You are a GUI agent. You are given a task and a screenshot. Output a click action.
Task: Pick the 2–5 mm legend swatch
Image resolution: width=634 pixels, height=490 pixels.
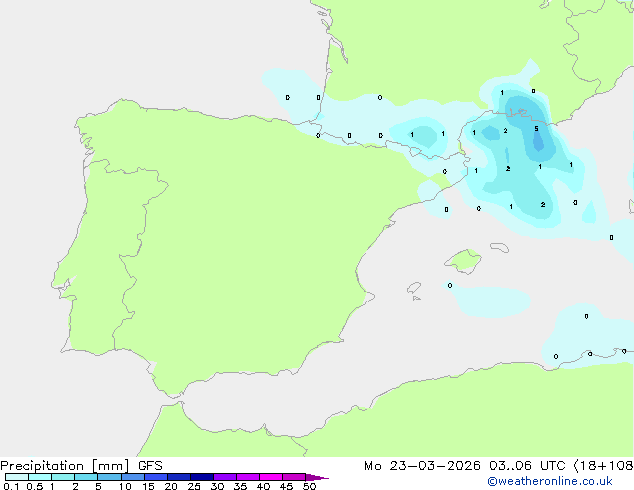point(86,477)
